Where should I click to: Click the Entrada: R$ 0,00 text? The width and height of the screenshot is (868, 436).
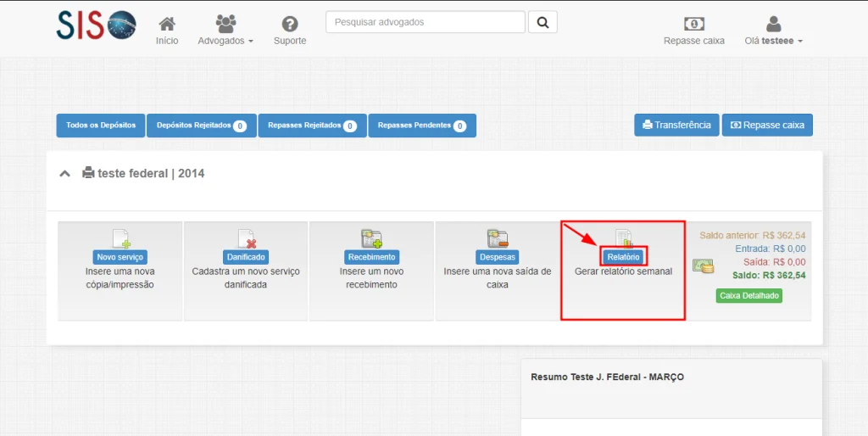771,249
